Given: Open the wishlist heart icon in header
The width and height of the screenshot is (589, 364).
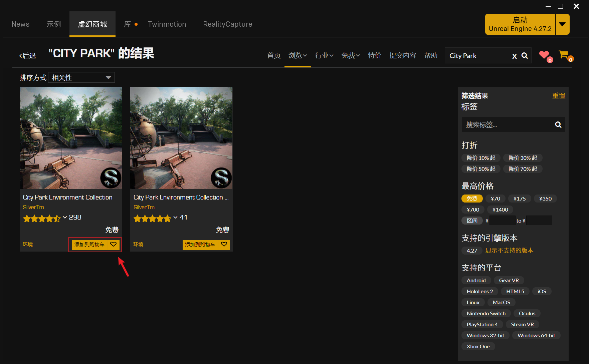Looking at the screenshot, I should coord(544,55).
